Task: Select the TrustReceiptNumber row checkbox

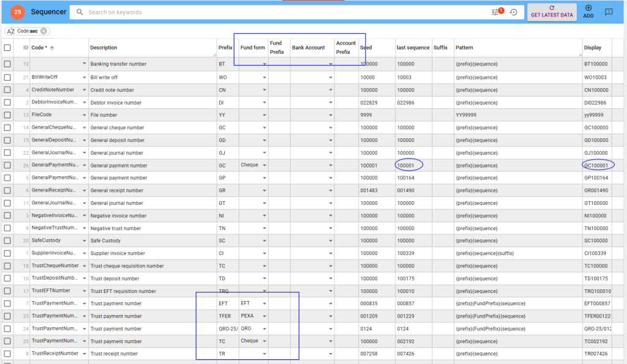Action: point(7,354)
